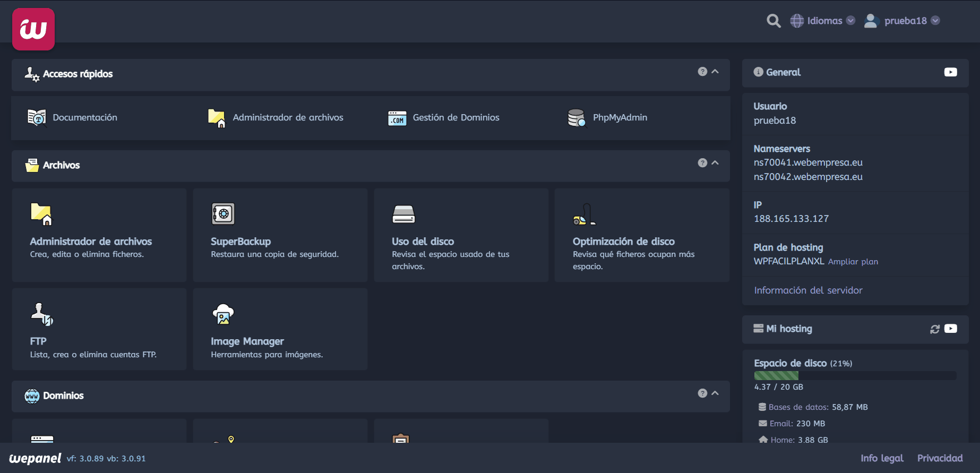Click the wepanel logo in header
Viewport: 980px width, 473px height.
pyautogui.click(x=33, y=29)
